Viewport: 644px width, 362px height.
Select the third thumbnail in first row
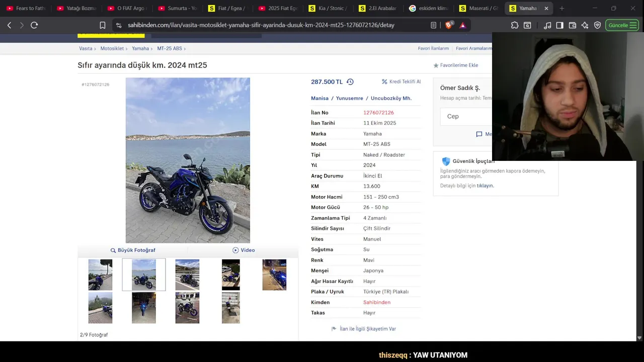[x=187, y=275]
